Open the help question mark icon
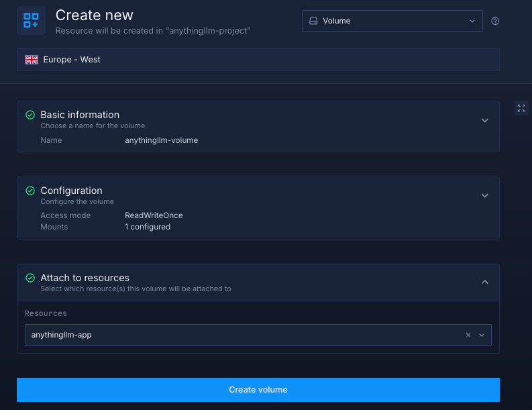The height and width of the screenshot is (410, 532). [495, 21]
